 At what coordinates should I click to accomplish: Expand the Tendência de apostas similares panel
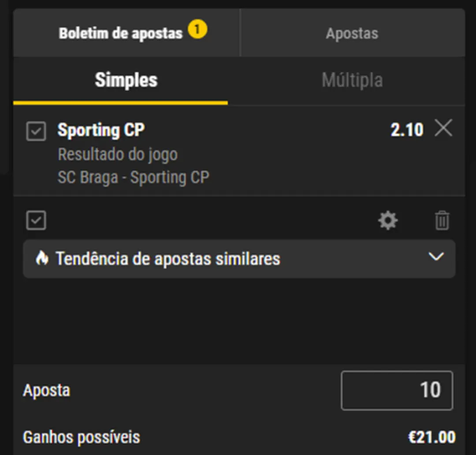pyautogui.click(x=167, y=259)
